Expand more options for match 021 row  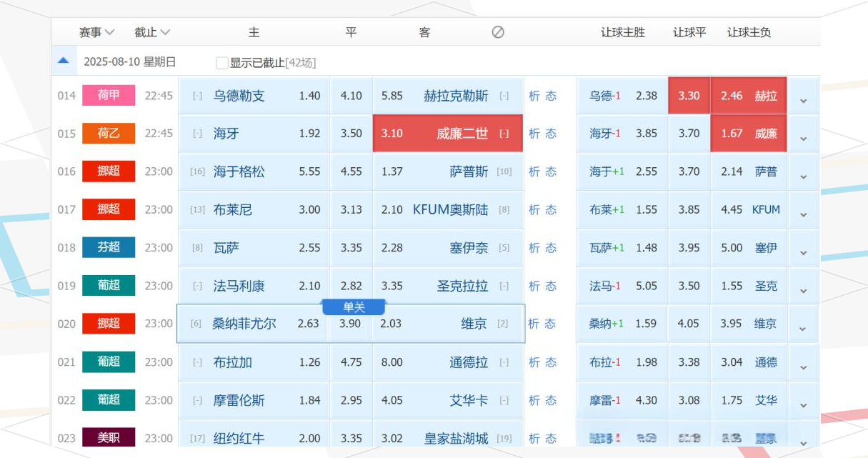click(x=803, y=367)
